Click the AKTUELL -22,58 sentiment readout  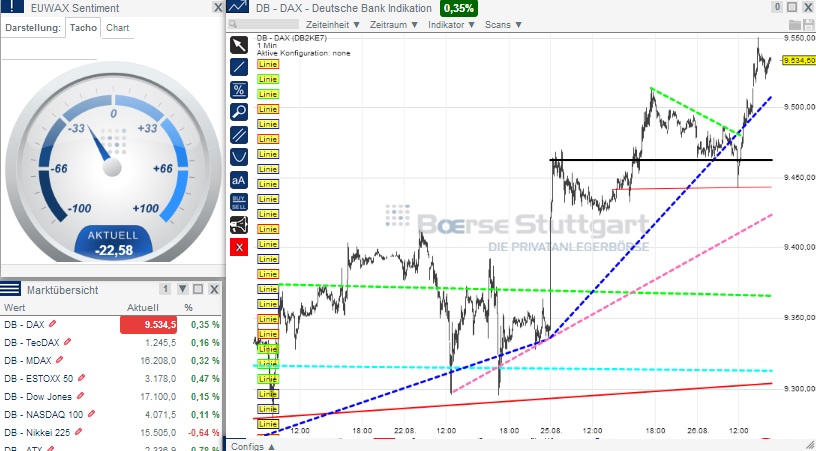point(113,243)
